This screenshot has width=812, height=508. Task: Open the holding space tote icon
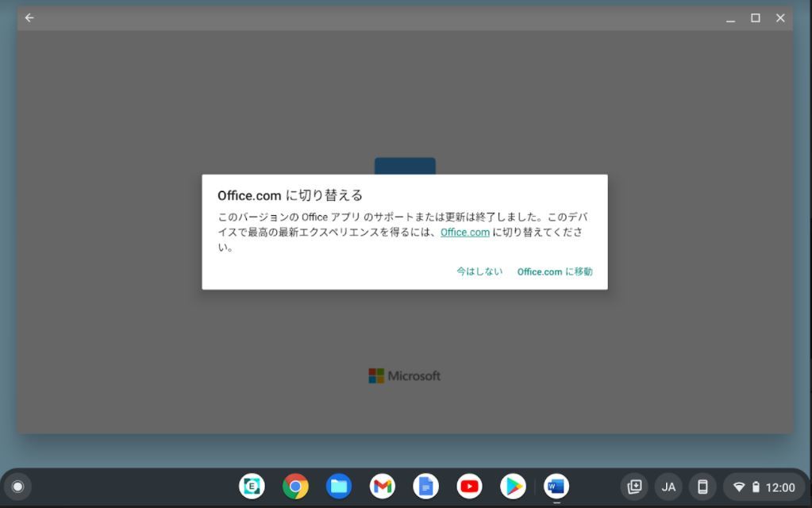[634, 487]
